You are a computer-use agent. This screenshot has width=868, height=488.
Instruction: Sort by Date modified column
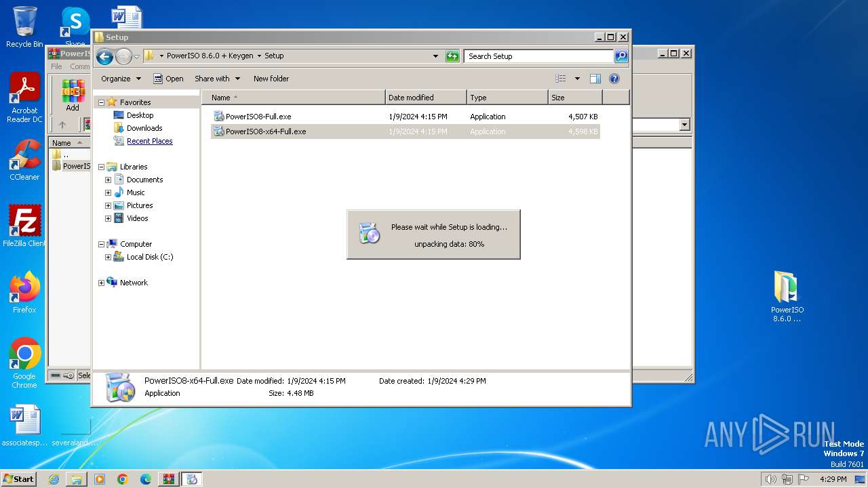pyautogui.click(x=426, y=98)
